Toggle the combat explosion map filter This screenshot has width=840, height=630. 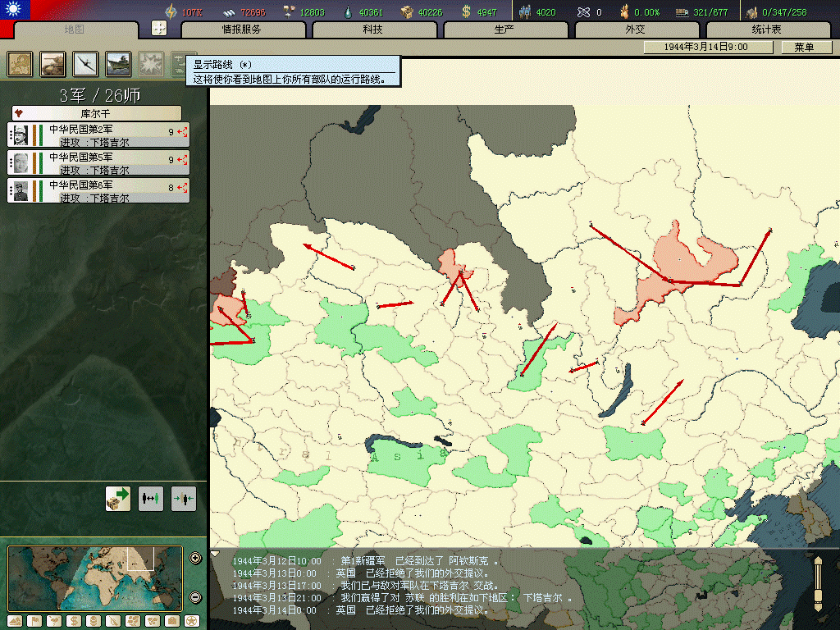point(151,64)
